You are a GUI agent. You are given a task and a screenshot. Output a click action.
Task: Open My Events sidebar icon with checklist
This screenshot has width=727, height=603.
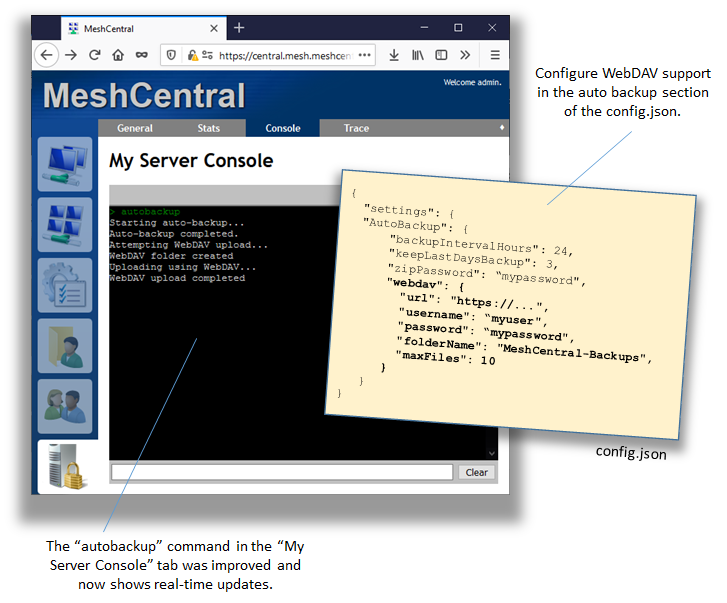(65, 286)
